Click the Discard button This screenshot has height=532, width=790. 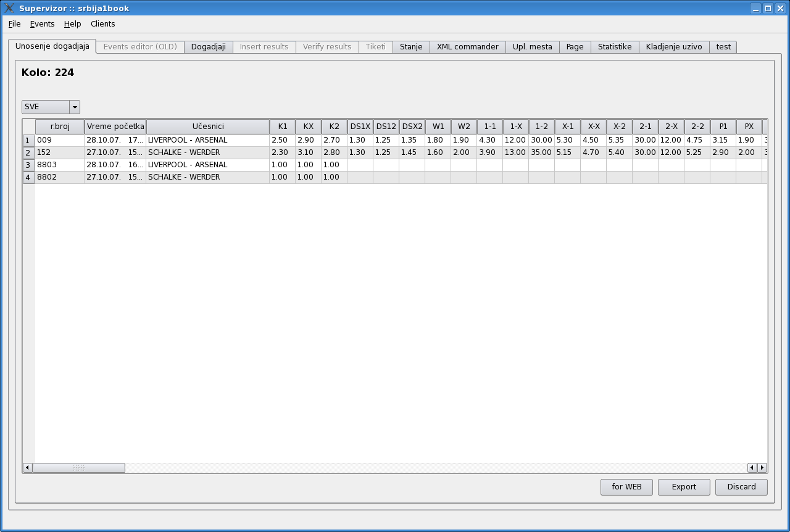741,487
